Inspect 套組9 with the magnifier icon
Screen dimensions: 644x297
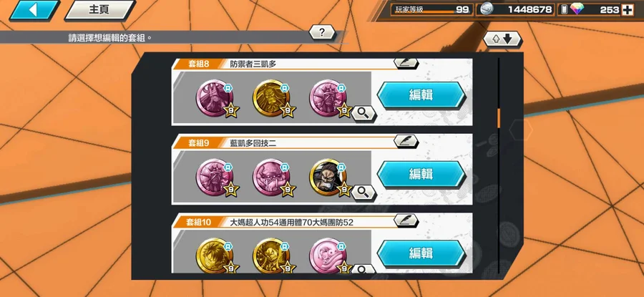pyautogui.click(x=363, y=193)
